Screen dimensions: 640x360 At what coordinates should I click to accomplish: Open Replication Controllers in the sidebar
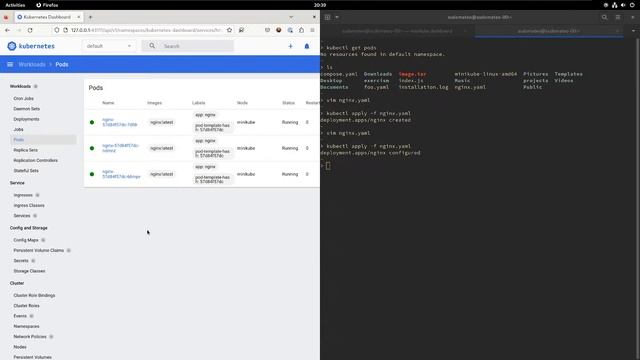[36, 160]
